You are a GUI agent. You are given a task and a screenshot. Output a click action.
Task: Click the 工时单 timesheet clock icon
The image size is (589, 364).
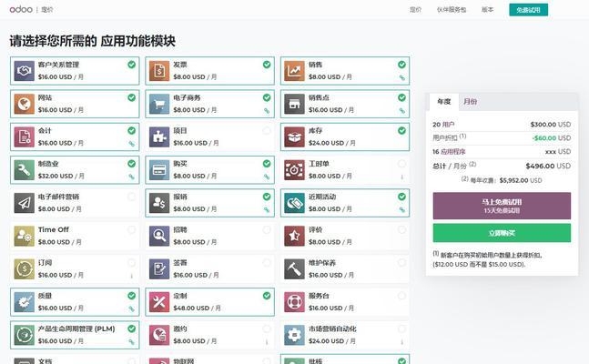tap(295, 170)
